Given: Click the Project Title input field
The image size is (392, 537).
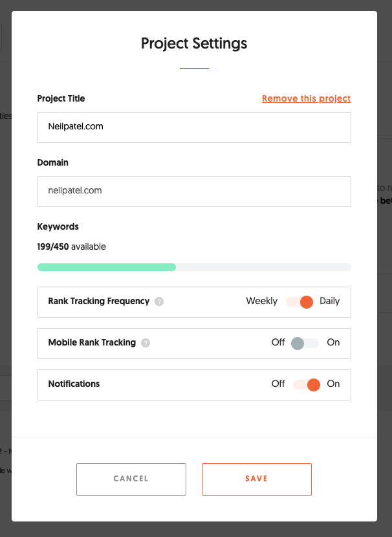Looking at the screenshot, I should (x=194, y=127).
